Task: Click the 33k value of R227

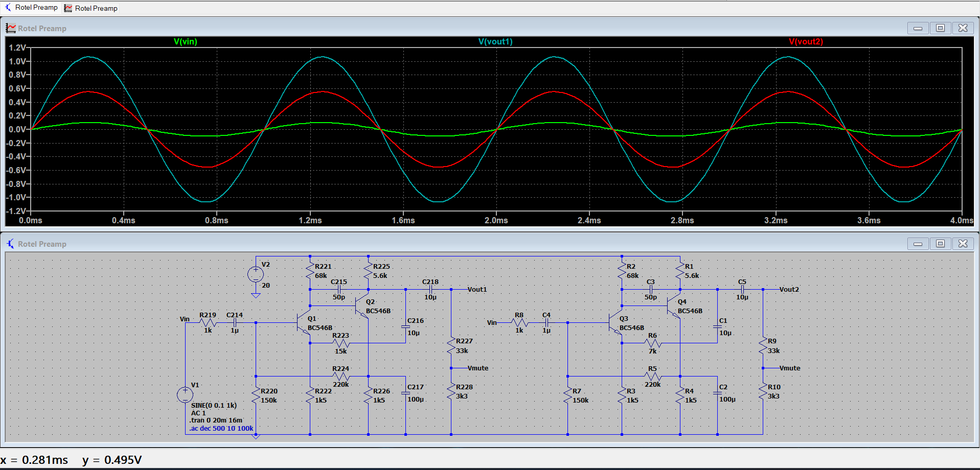Action: pos(462,350)
